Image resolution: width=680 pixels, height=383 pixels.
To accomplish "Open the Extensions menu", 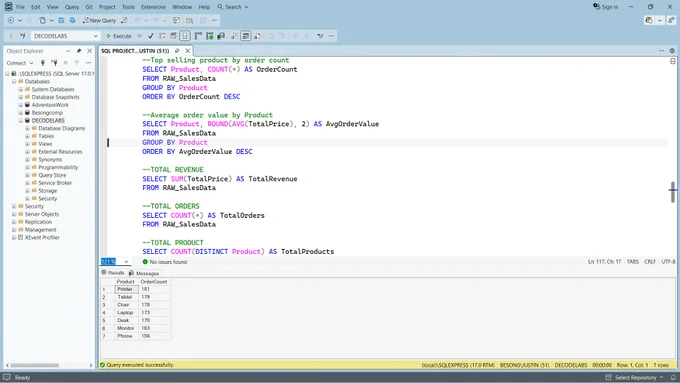I will (x=153, y=7).
